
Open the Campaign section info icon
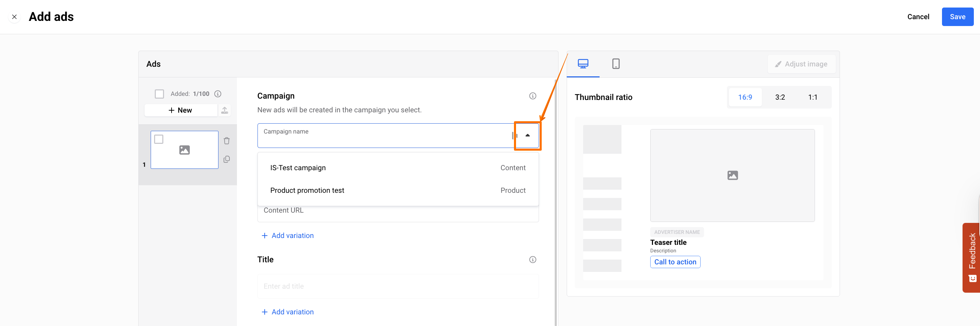pos(532,96)
